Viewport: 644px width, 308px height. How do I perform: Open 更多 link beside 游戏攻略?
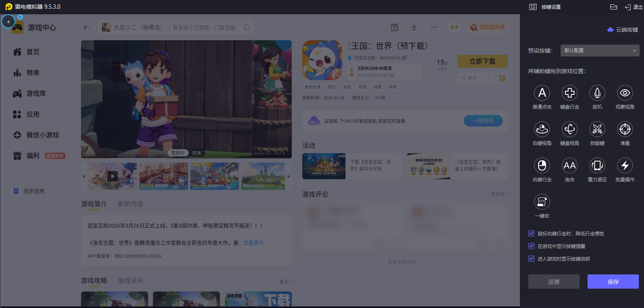(x=285, y=282)
